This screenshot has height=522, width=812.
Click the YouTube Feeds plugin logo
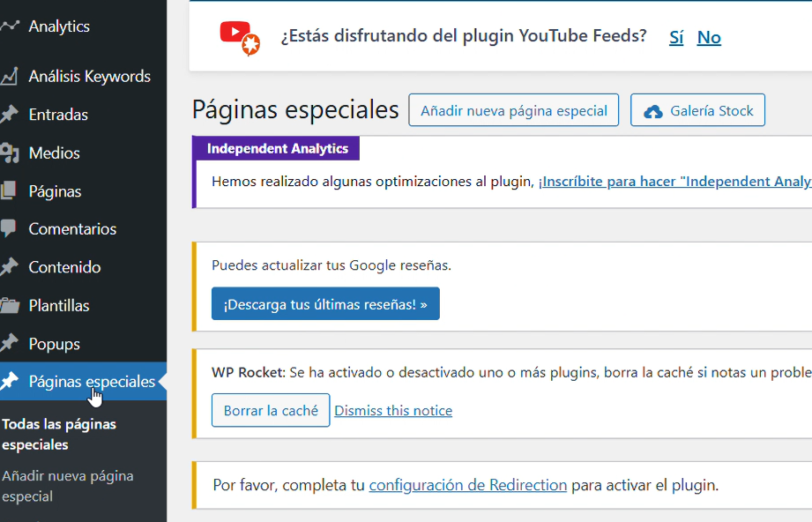(240, 37)
